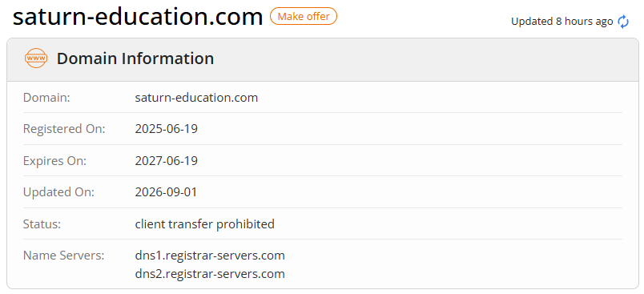Viewport: 644px width, 294px height.
Task: Click the blue refresh icon
Action: point(623,22)
